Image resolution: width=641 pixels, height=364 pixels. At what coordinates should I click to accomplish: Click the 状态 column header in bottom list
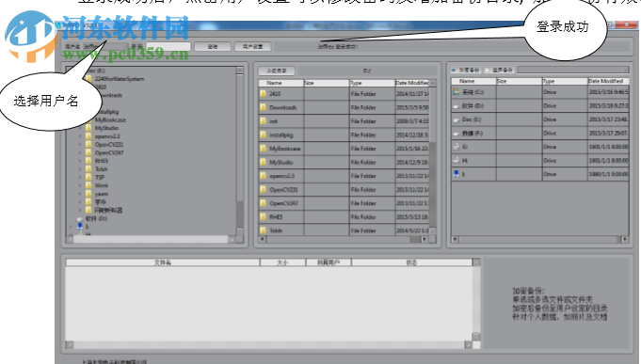coord(411,262)
